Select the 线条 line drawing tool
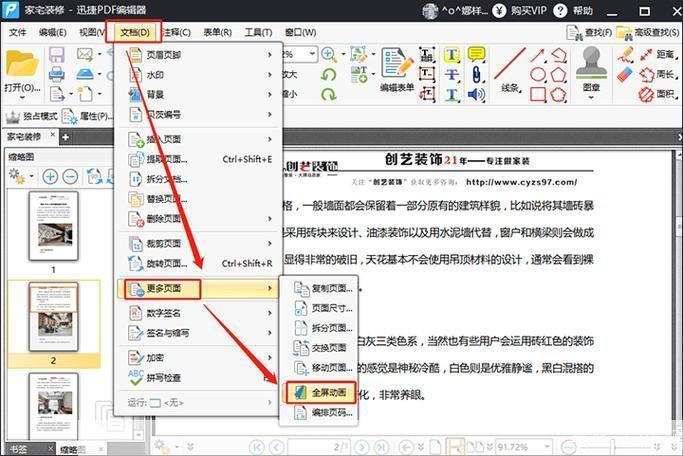The height and width of the screenshot is (456, 683). click(509, 67)
